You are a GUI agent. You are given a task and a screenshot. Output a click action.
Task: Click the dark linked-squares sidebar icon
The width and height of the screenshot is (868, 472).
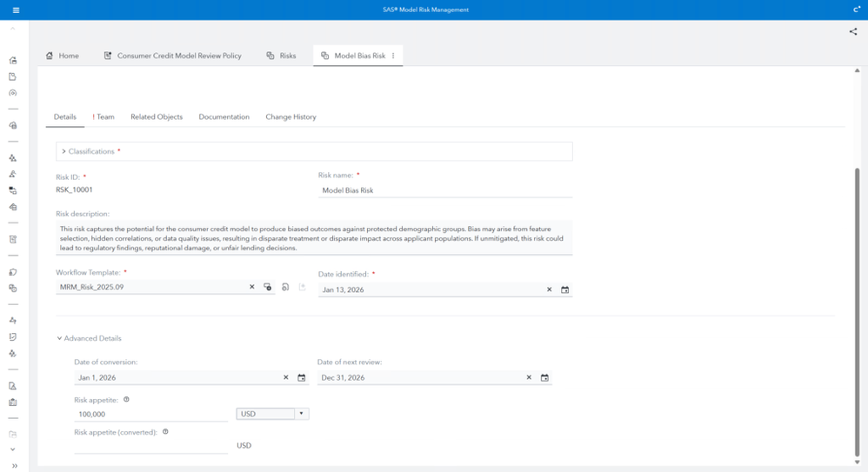tap(13, 190)
